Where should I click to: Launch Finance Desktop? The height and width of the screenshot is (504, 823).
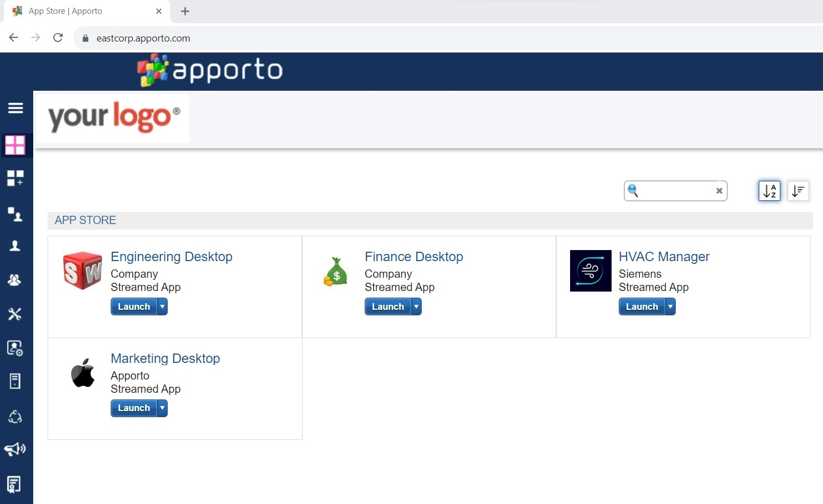[388, 306]
